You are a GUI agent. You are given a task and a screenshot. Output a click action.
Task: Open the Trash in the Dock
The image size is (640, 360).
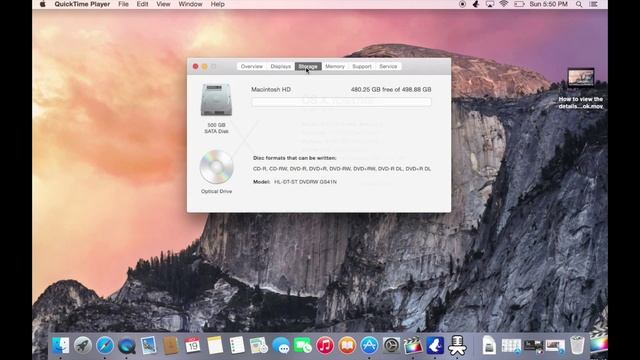[x=577, y=345]
